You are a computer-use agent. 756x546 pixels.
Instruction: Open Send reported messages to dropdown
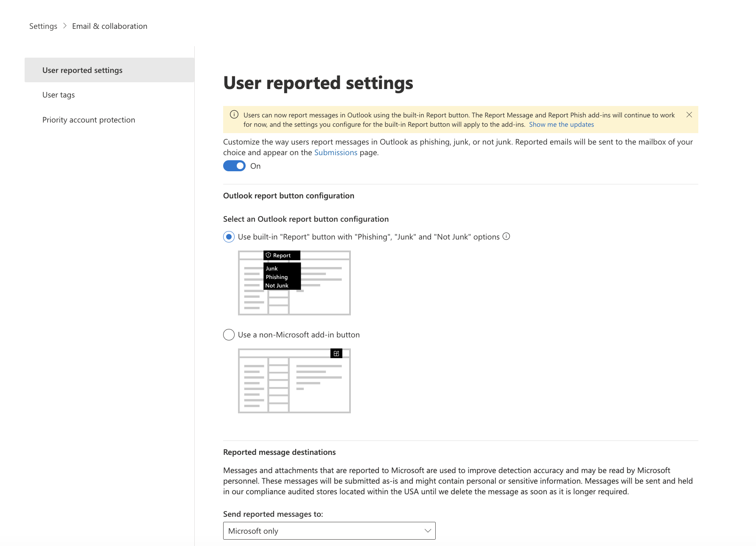[x=329, y=531]
